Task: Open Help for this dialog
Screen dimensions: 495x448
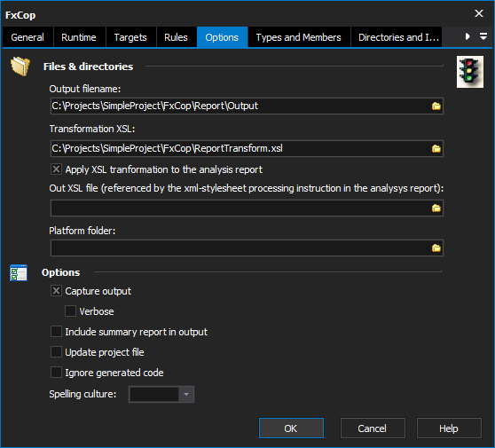Action: (x=449, y=428)
